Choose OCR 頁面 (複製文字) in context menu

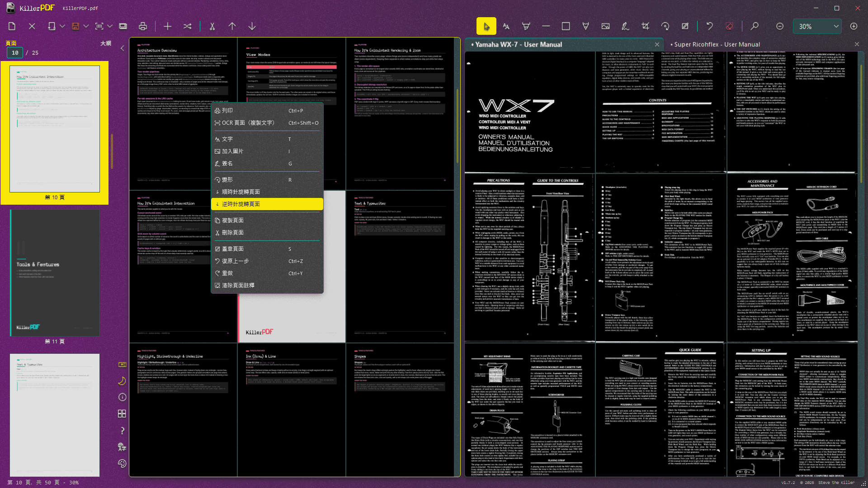[x=267, y=123]
